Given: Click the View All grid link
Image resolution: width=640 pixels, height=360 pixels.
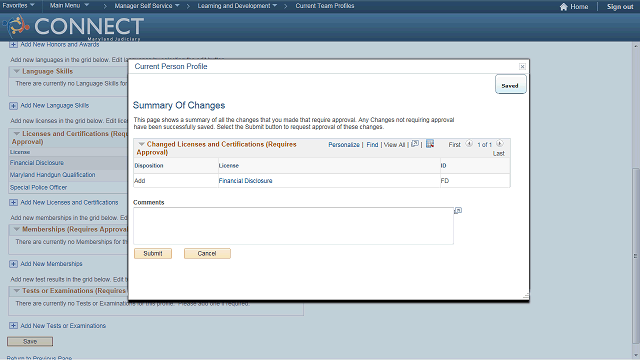Looking at the screenshot, I should point(394,145).
